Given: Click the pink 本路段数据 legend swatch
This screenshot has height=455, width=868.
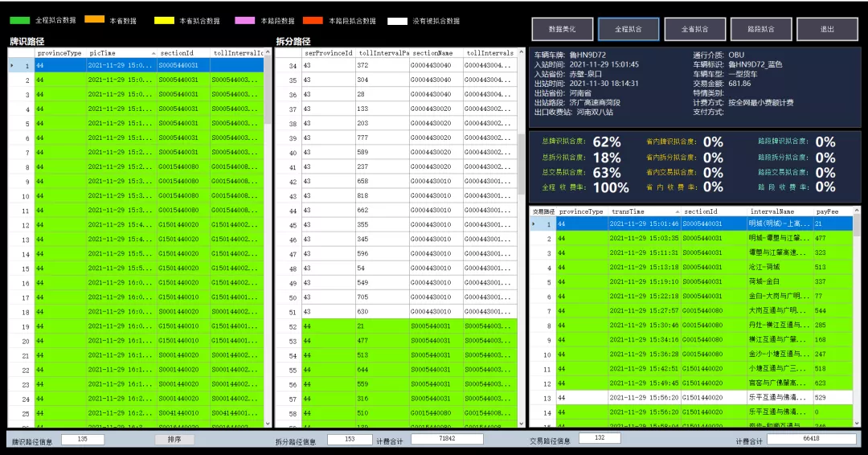Looking at the screenshot, I should (245, 20).
